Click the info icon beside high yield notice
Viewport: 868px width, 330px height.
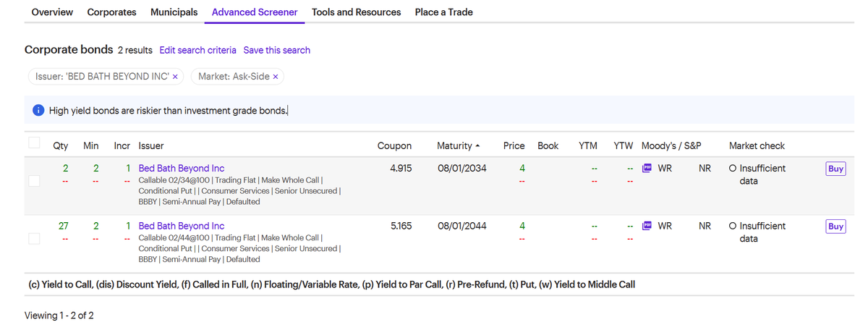pos(38,111)
